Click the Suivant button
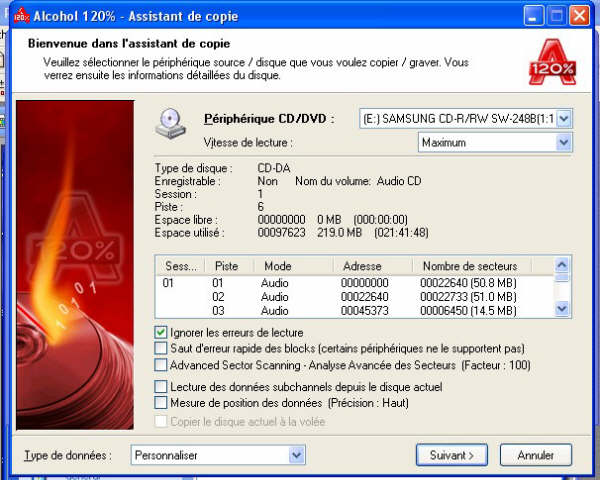Image resolution: width=600 pixels, height=480 pixels. [452, 455]
